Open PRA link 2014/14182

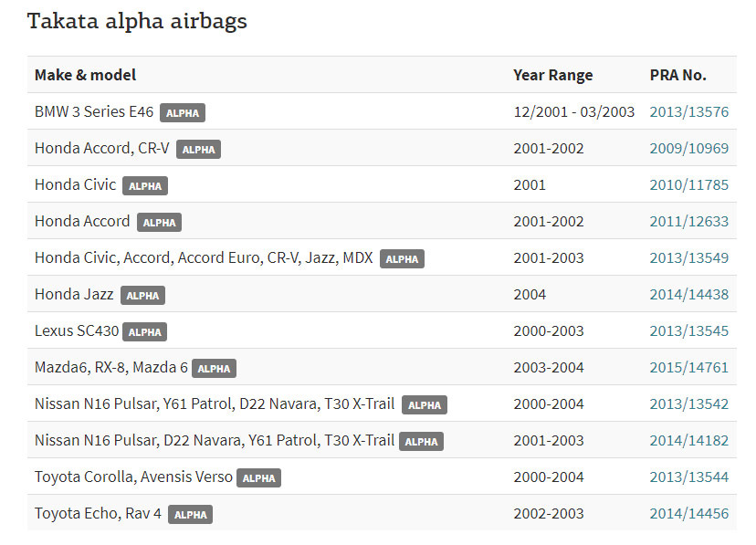click(x=689, y=441)
